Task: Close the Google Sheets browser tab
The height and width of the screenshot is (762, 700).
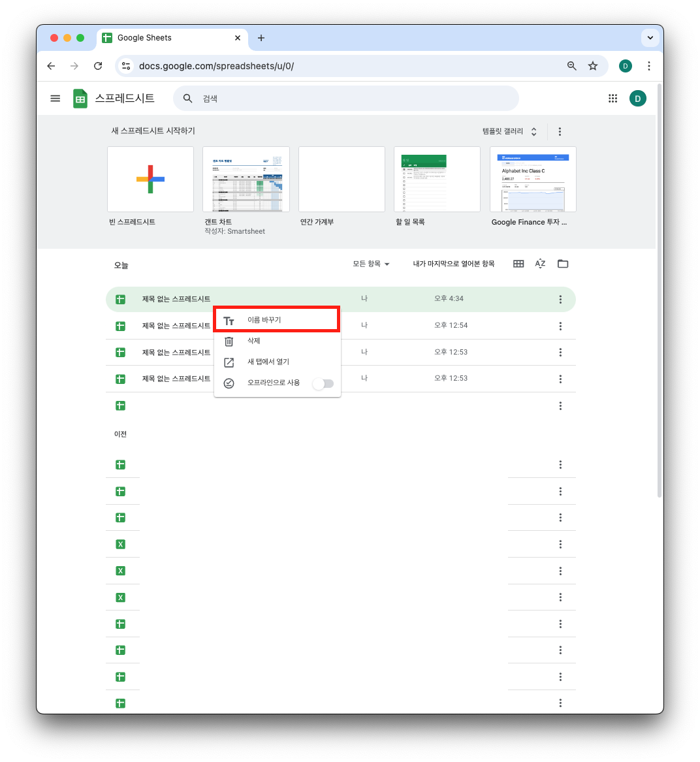Action: 238,38
